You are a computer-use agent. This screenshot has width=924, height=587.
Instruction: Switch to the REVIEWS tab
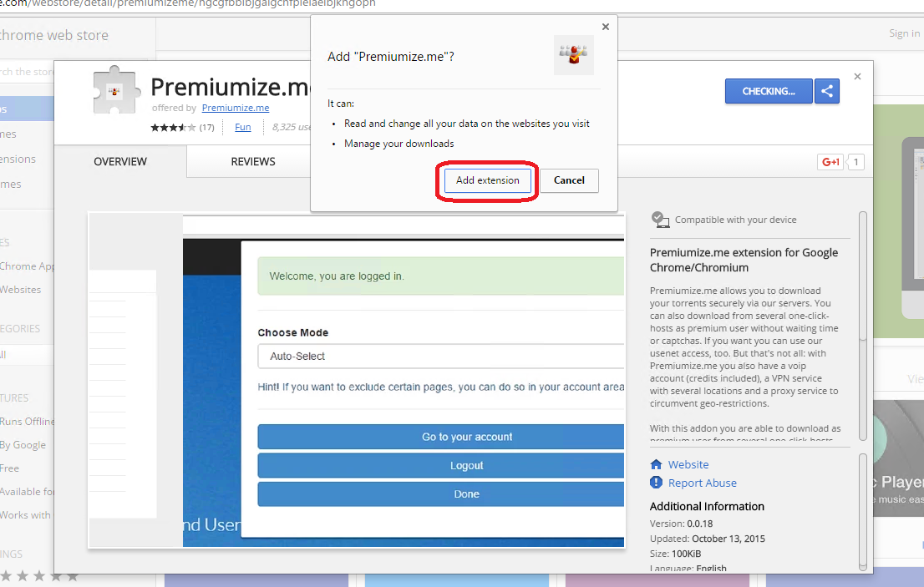253,161
